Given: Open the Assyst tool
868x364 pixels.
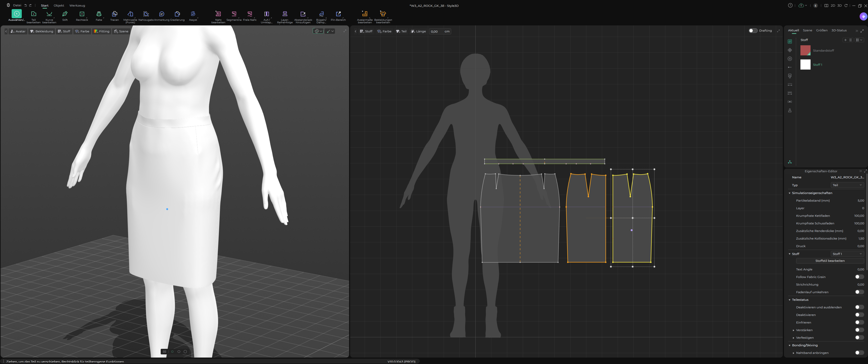Looking at the screenshot, I should pyautogui.click(x=193, y=15).
